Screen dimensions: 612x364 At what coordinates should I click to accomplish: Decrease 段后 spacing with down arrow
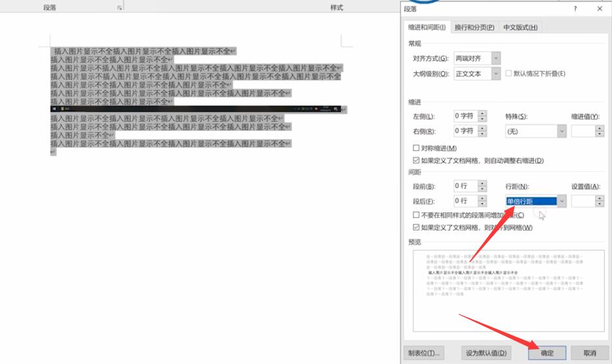[x=482, y=204]
